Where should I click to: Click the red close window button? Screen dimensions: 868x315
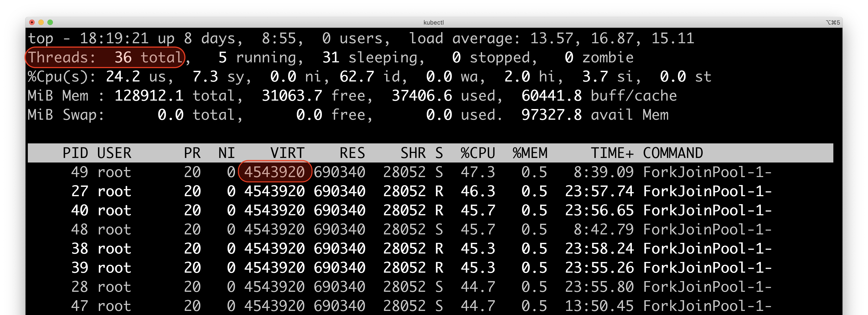(32, 22)
